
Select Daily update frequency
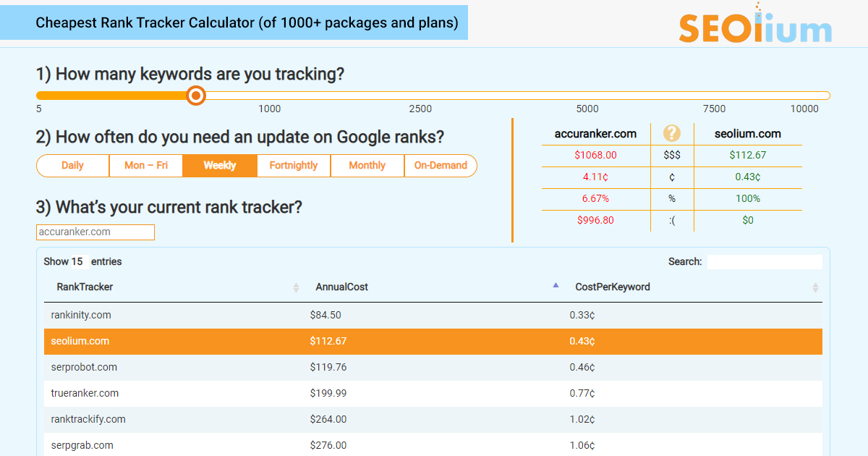[72, 166]
